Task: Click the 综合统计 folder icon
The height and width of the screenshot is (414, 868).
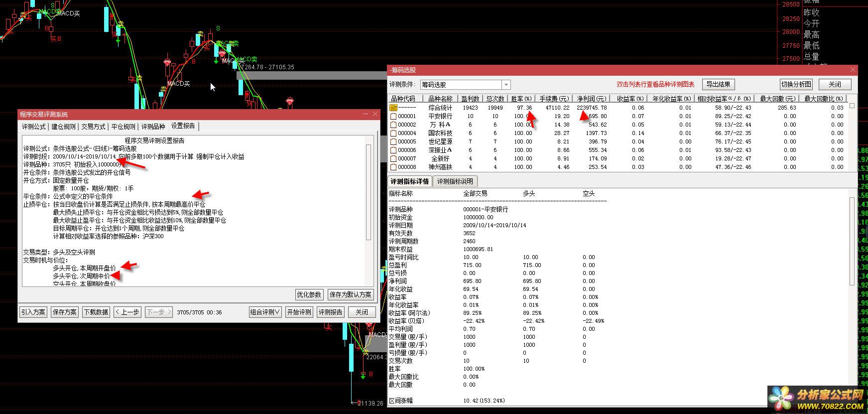Action: (x=393, y=108)
